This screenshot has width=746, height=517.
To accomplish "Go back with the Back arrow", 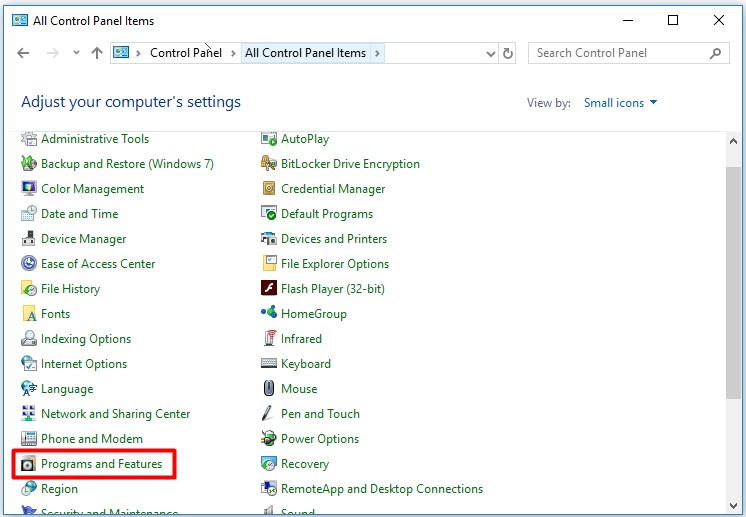I will pos(23,53).
